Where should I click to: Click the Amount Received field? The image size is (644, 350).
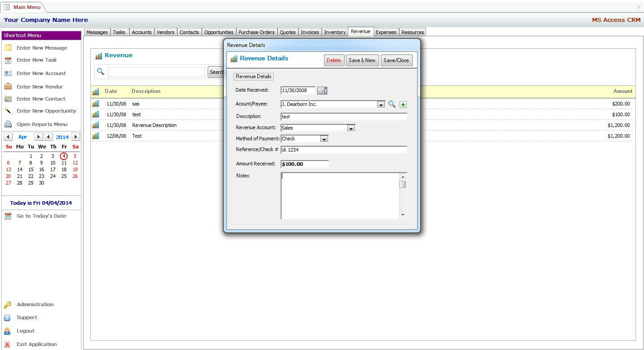coord(305,164)
